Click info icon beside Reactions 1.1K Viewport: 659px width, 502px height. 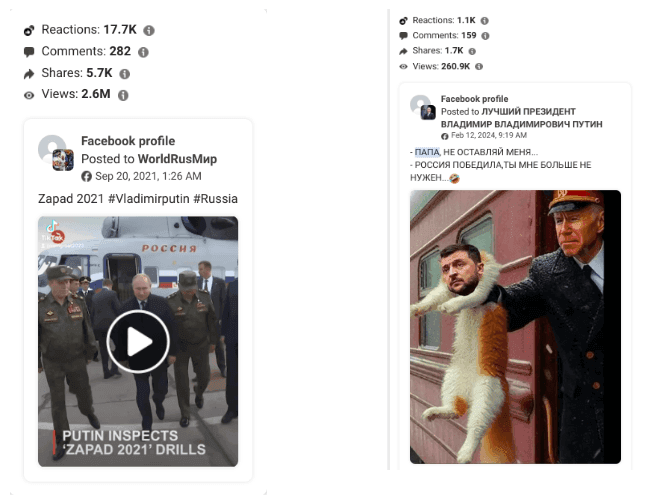coord(484,21)
